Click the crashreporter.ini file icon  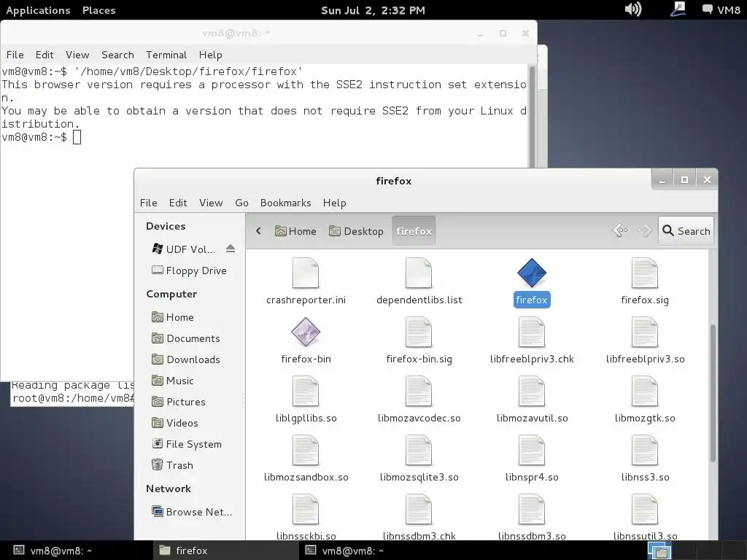tap(306, 273)
